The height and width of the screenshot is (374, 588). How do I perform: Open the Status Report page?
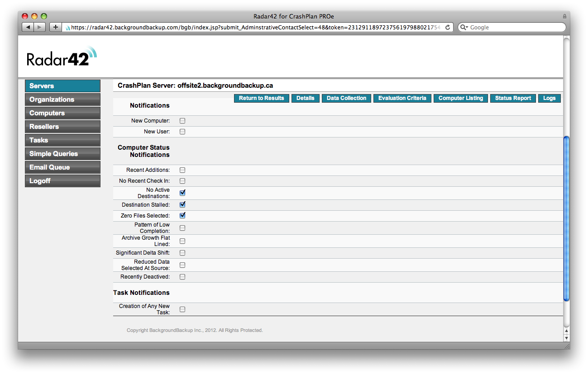pos(513,98)
